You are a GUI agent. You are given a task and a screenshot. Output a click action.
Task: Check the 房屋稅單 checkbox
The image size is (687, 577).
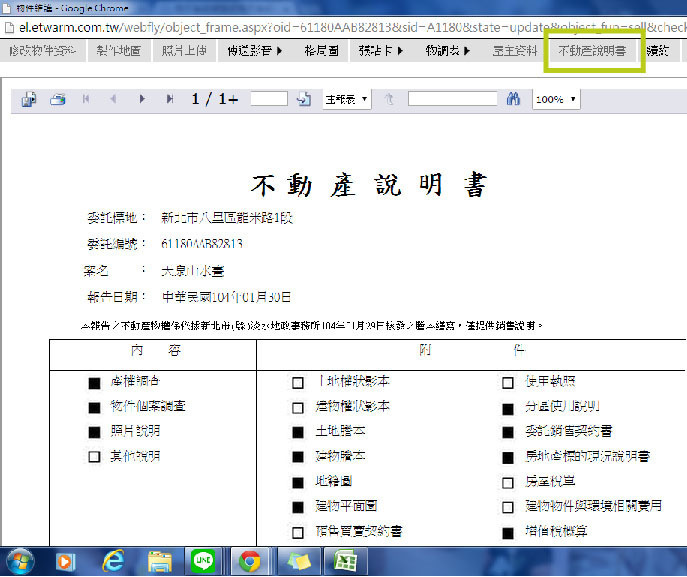(x=508, y=483)
